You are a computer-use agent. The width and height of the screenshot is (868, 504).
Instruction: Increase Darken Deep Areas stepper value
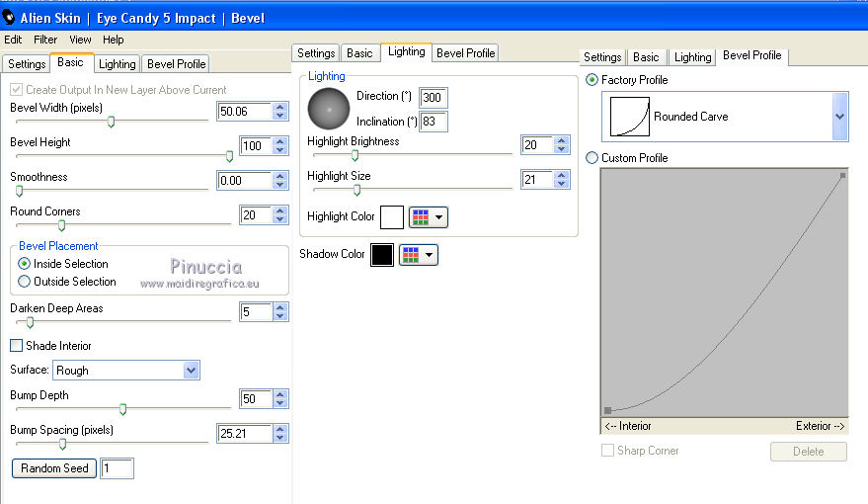[280, 307]
